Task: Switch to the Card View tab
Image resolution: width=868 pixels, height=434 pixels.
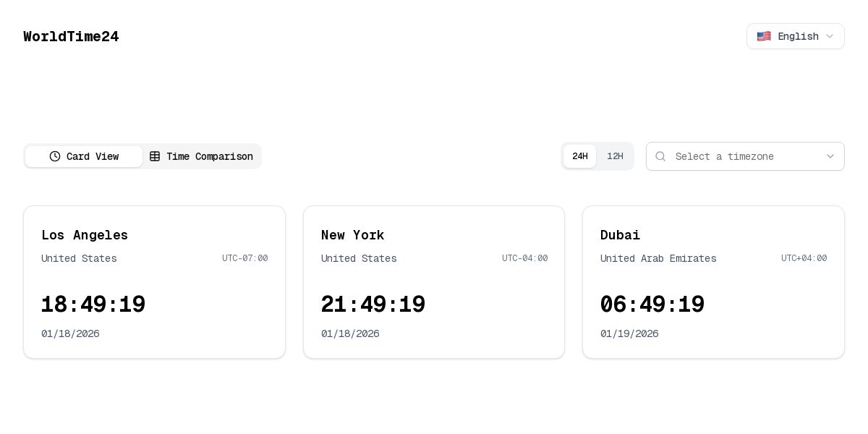Action: [84, 156]
